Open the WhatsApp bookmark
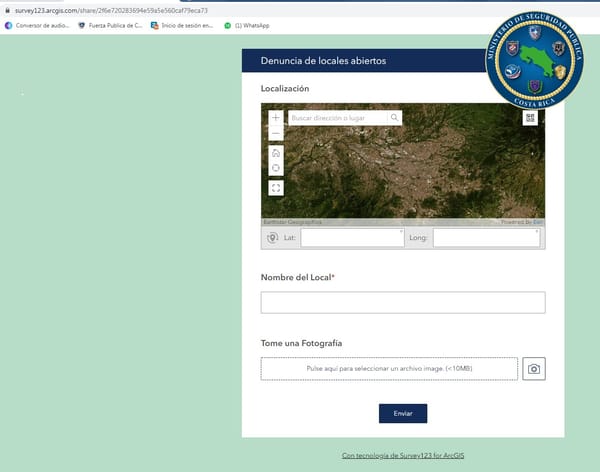The width and height of the screenshot is (600, 472). [247, 26]
